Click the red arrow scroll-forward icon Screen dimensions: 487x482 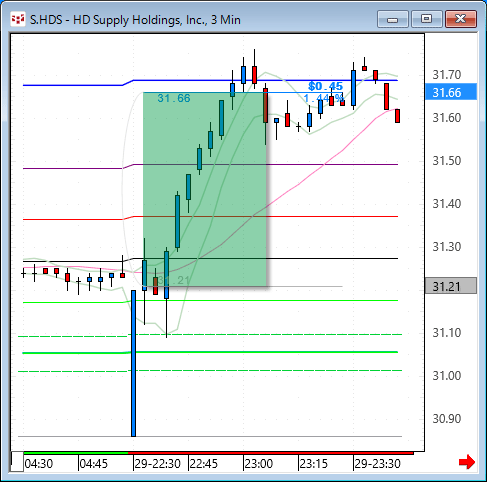pos(466,462)
